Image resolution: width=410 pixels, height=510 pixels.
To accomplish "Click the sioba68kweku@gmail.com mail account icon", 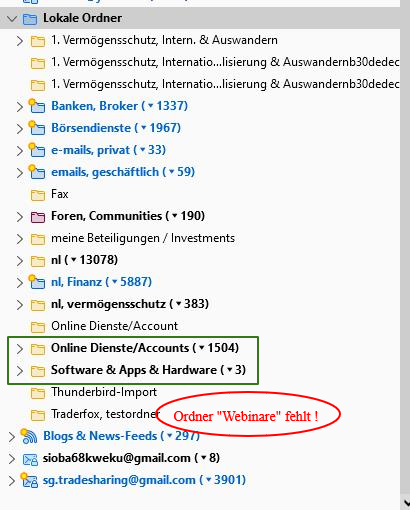I will (x=30, y=459).
